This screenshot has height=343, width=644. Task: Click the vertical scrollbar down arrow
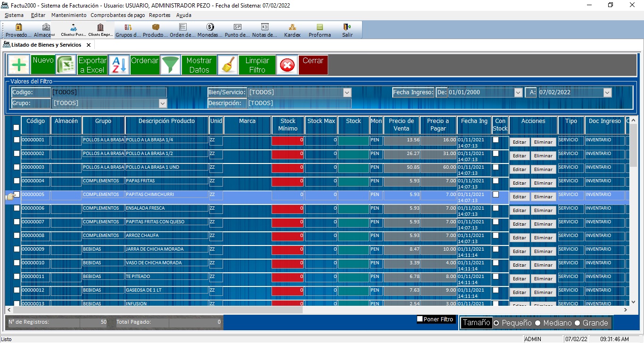tap(634, 302)
